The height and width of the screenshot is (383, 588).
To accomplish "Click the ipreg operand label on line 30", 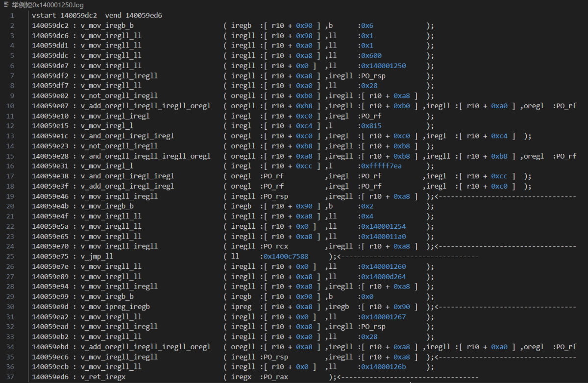I will point(241,307).
